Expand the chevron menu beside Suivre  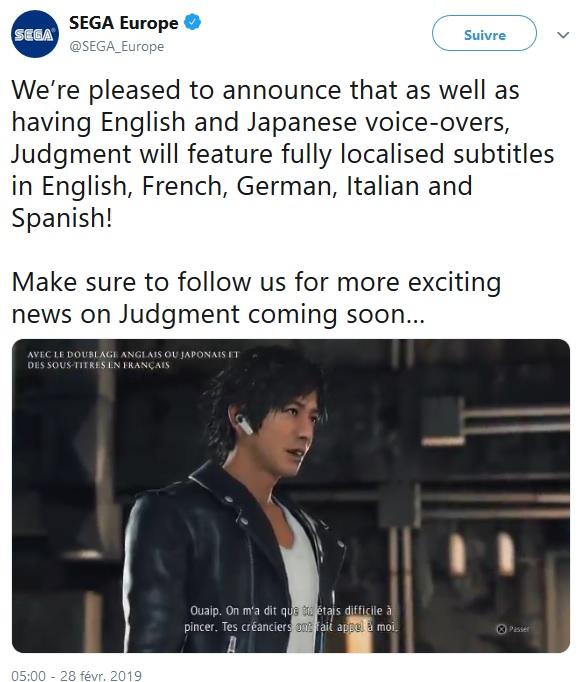point(563,35)
